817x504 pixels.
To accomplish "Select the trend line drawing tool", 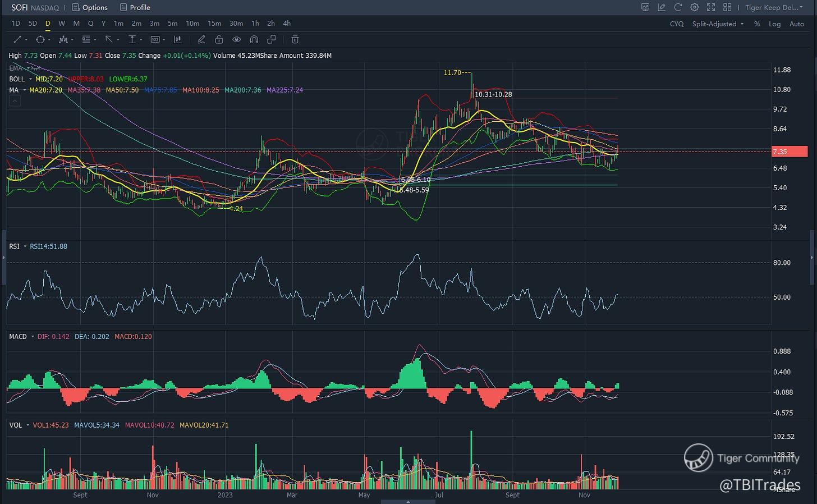I will click(17, 39).
